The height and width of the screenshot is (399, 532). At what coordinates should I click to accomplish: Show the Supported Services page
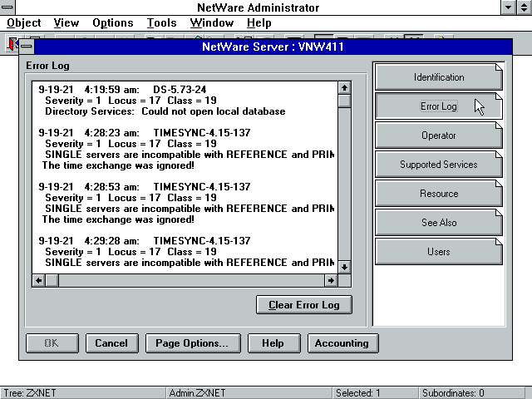pyautogui.click(x=438, y=165)
